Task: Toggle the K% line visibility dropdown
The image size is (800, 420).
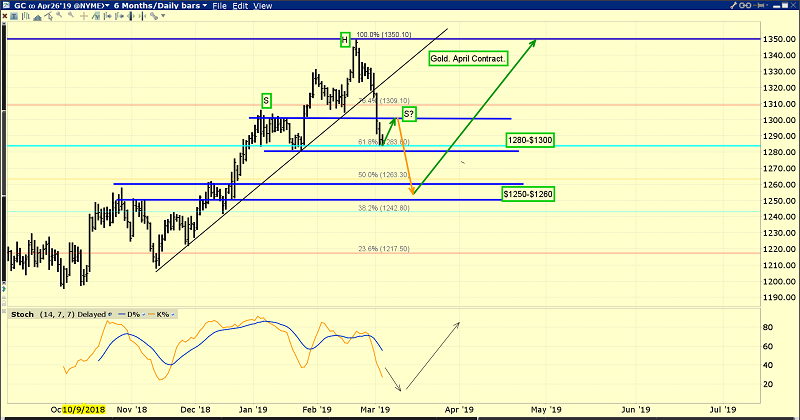Action: pyautogui.click(x=172, y=314)
